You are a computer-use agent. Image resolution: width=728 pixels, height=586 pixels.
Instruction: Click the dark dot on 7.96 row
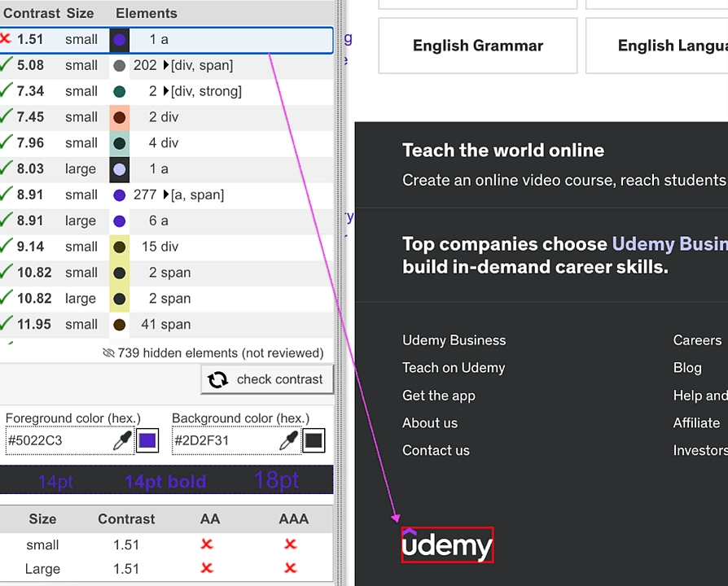click(120, 143)
